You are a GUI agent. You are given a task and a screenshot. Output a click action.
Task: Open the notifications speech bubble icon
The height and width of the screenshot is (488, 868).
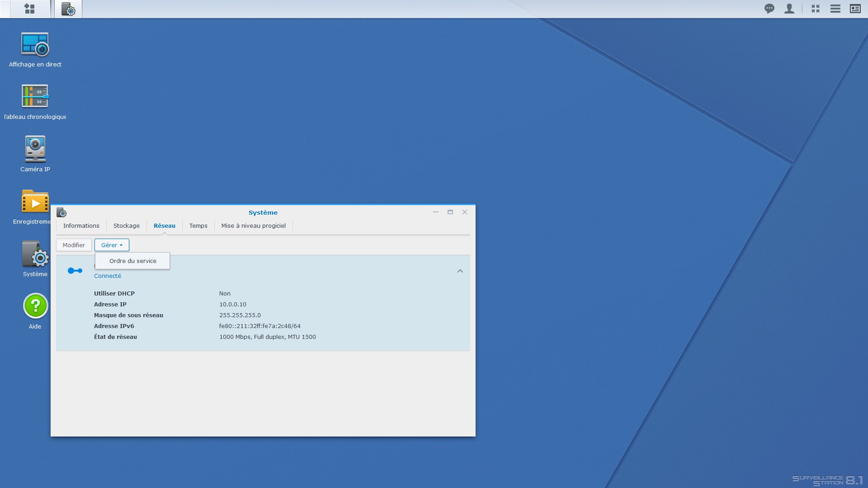[x=769, y=9]
